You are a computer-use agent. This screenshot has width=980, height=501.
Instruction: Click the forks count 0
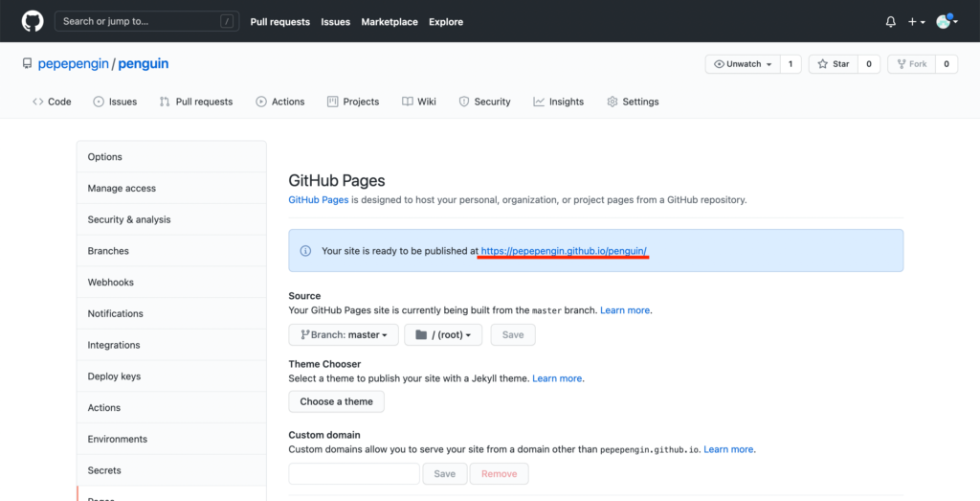tap(947, 64)
